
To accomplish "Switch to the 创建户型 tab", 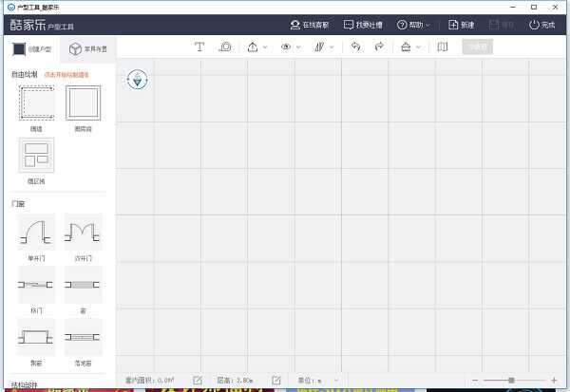I will pyautogui.click(x=29, y=48).
